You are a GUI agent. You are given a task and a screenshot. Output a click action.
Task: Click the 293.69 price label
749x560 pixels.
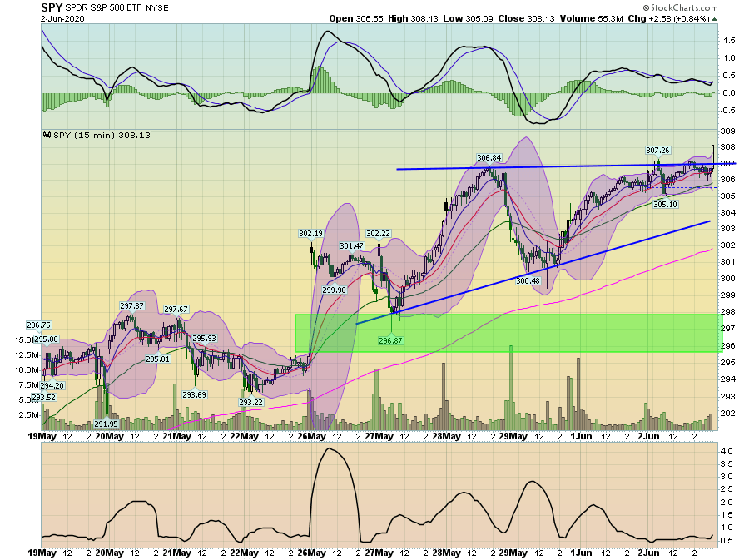coord(195,394)
